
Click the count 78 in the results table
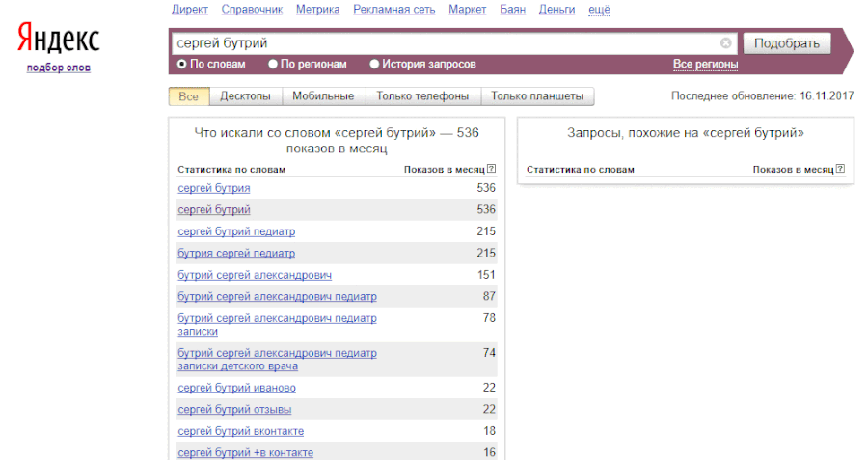(489, 317)
